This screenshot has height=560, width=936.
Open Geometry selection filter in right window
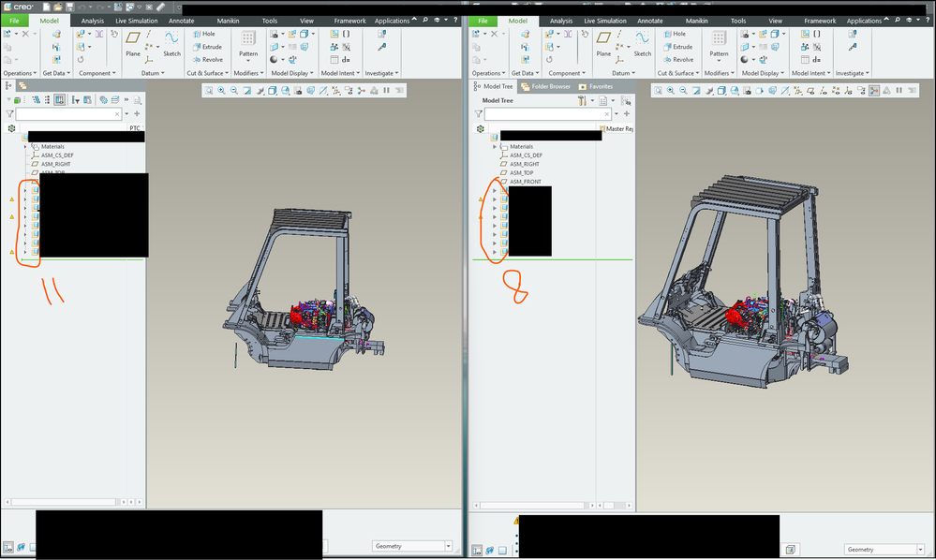point(884,550)
